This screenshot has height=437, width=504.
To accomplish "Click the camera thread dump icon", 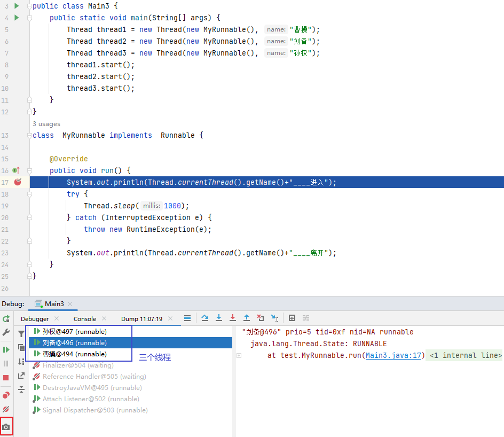I will (6, 427).
